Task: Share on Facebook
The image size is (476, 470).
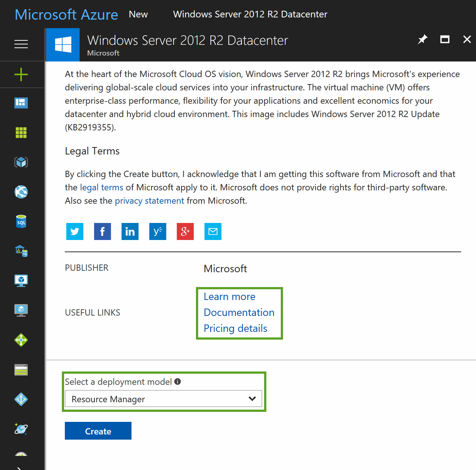Action: click(103, 231)
